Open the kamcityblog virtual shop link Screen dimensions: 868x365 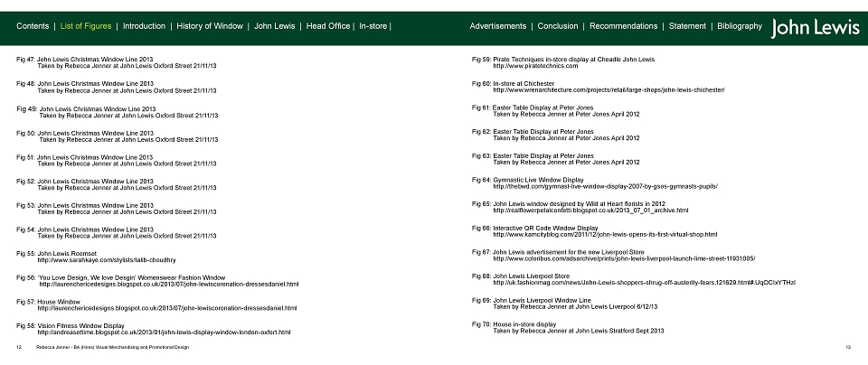[x=605, y=235]
